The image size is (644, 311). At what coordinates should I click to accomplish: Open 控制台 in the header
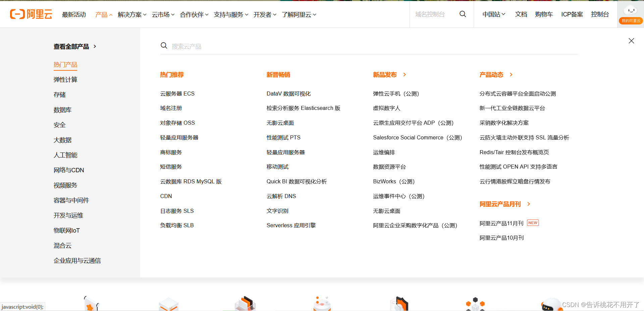(600, 14)
